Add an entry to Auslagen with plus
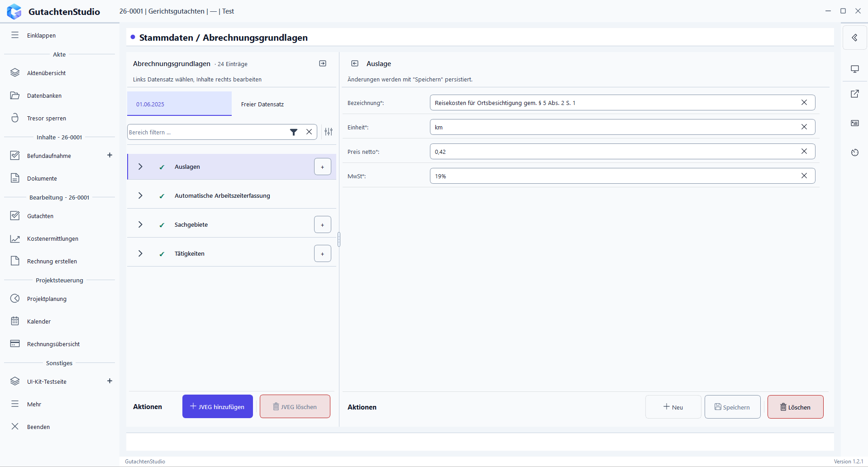Image resolution: width=868 pixels, height=467 pixels. [323, 167]
